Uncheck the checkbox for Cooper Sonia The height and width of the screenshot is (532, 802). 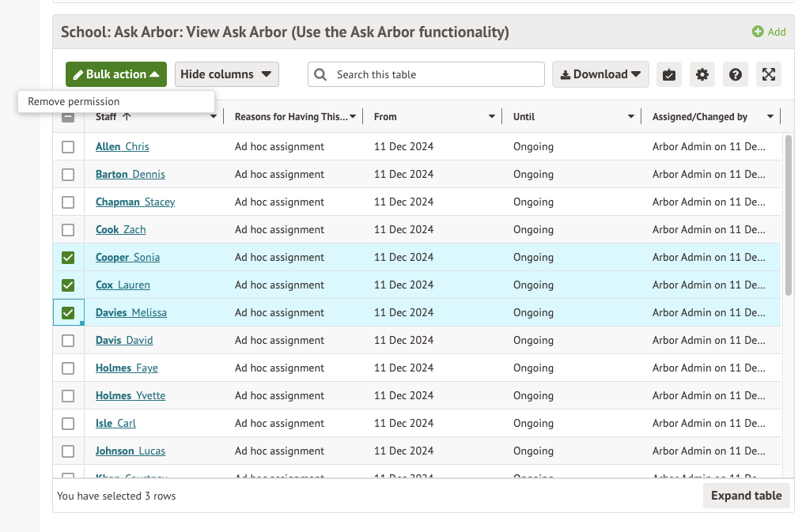pyautogui.click(x=68, y=257)
